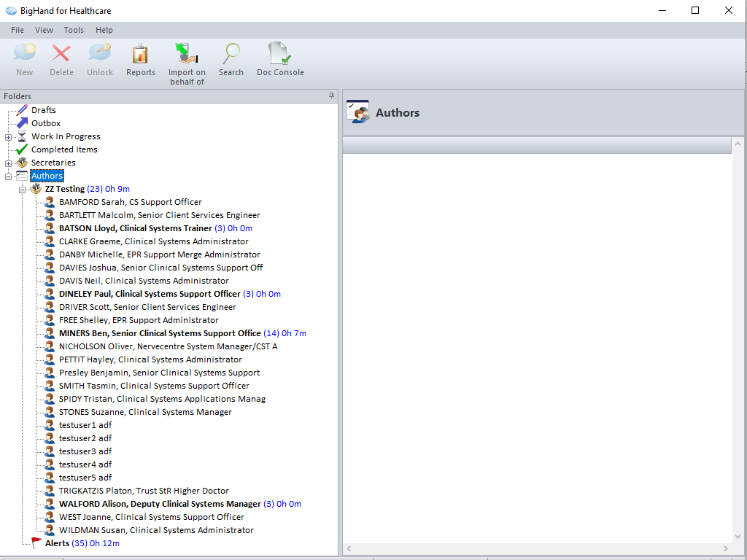Select author PETTIT Hayley
The width and height of the screenshot is (747, 560).
(150, 359)
